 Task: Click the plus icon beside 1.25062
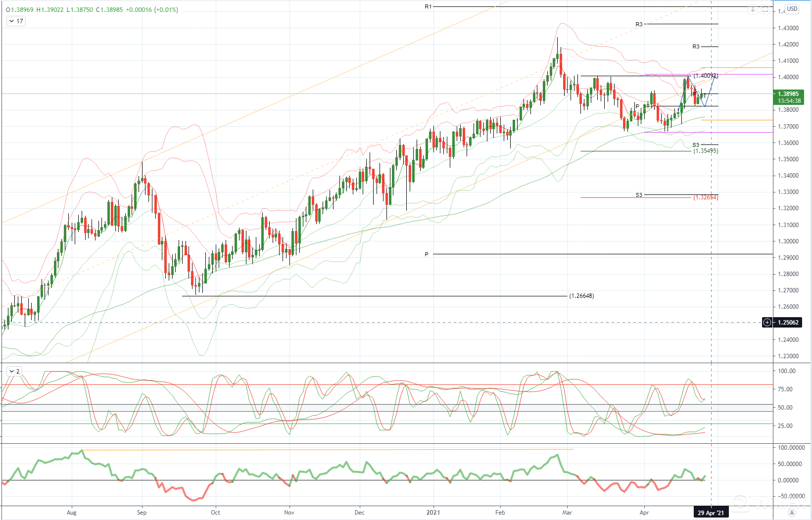[x=767, y=323]
